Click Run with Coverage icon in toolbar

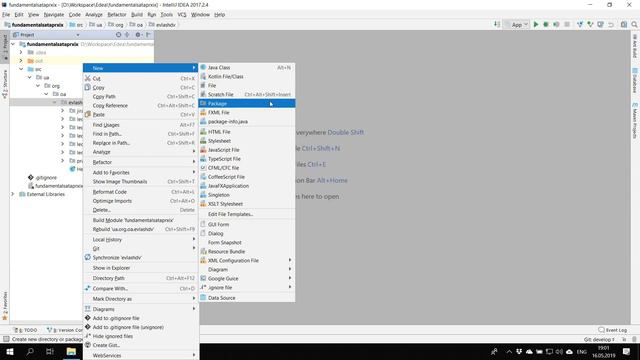(x=556, y=24)
